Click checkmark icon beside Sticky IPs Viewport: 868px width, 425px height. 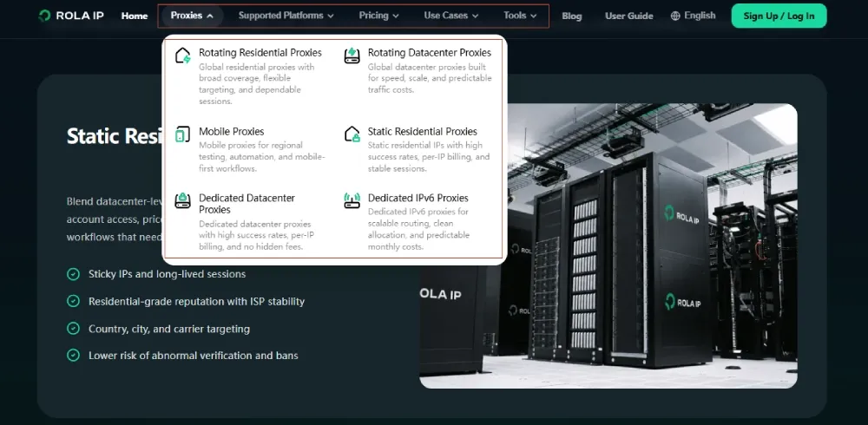[73, 274]
